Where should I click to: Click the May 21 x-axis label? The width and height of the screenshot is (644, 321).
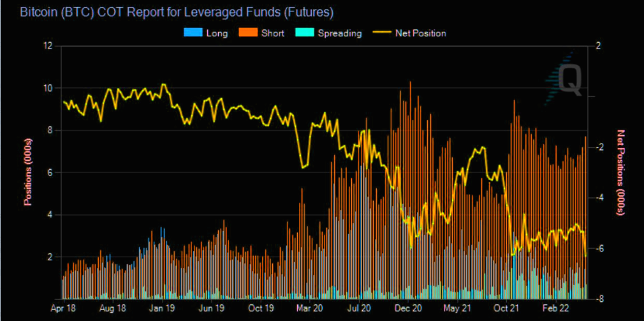point(458,308)
